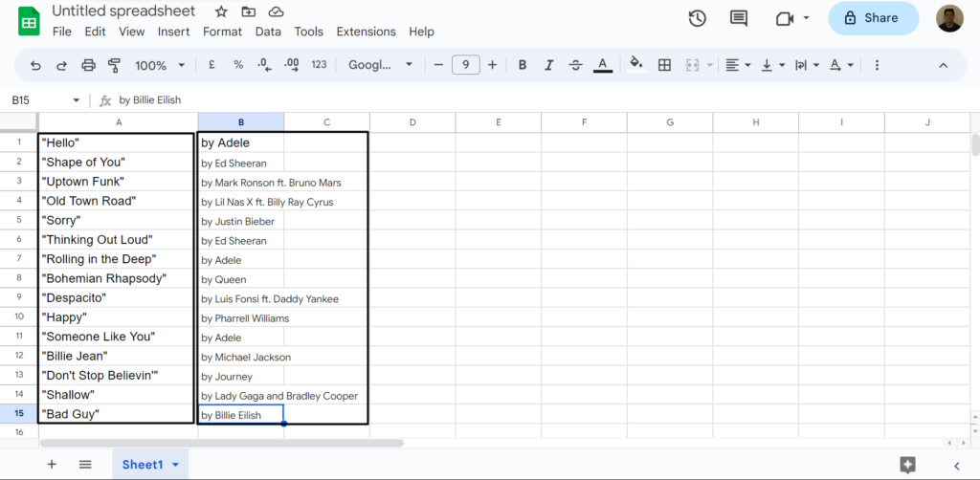Image resolution: width=980 pixels, height=480 pixels.
Task: Click the spreadsheet title
Action: (123, 11)
